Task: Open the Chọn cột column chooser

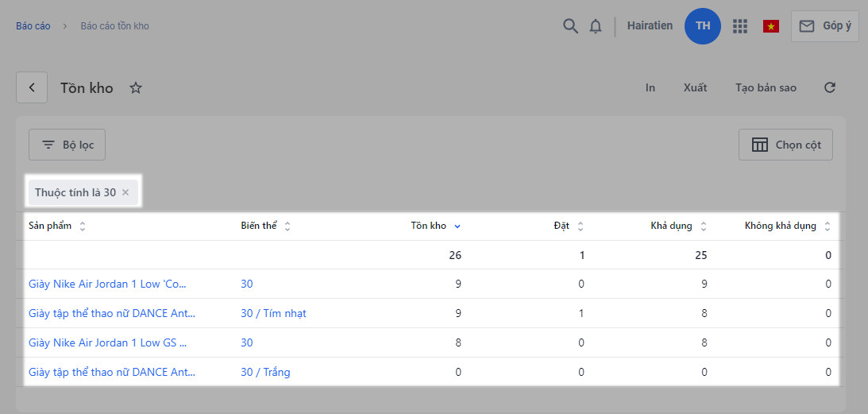Action: [785, 145]
